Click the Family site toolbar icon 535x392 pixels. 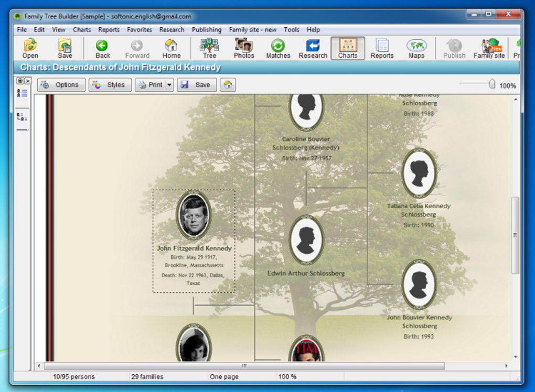click(x=489, y=48)
